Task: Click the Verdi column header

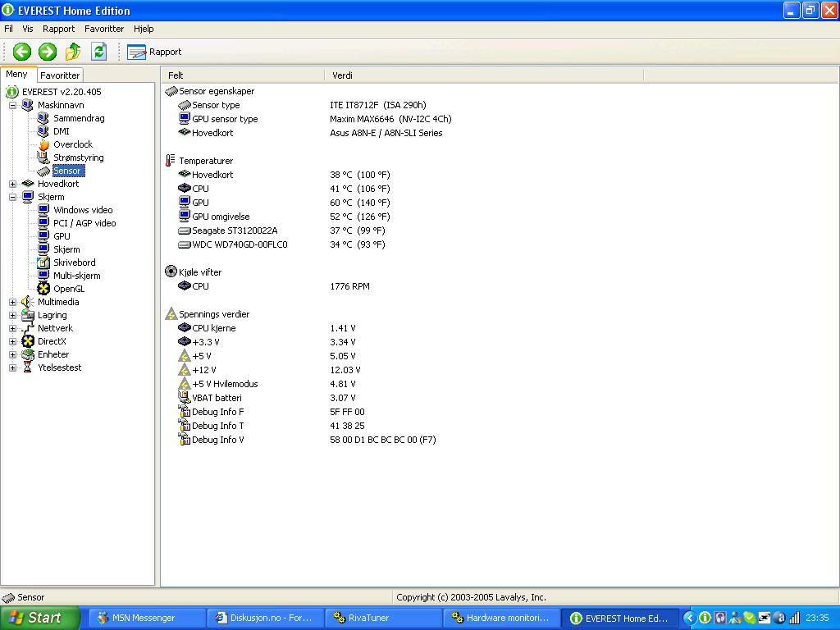Action: (484, 75)
